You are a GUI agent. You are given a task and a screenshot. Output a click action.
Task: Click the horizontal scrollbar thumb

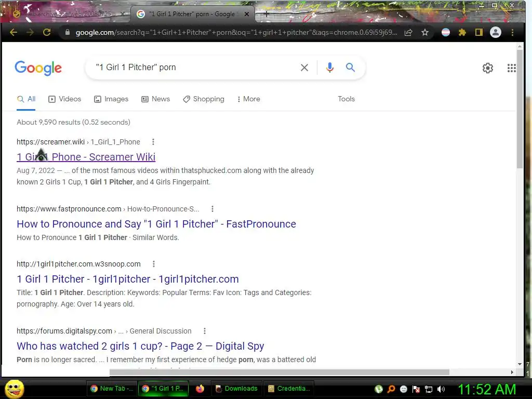point(279,372)
